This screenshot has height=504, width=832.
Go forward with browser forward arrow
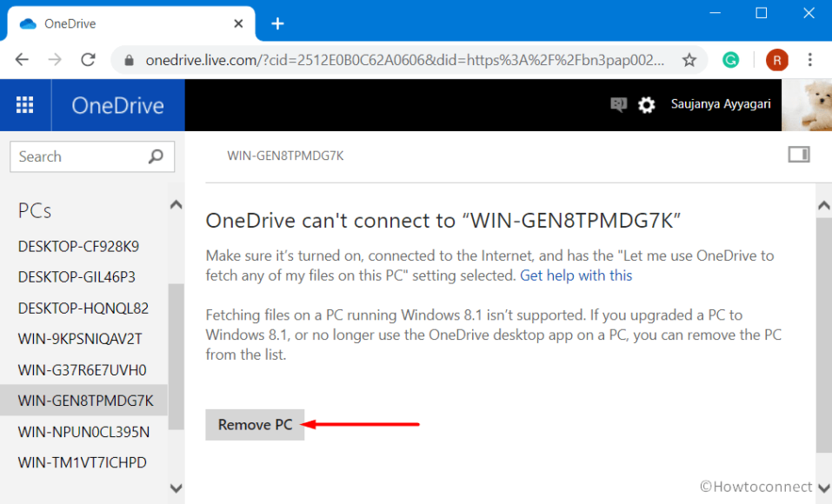point(55,59)
